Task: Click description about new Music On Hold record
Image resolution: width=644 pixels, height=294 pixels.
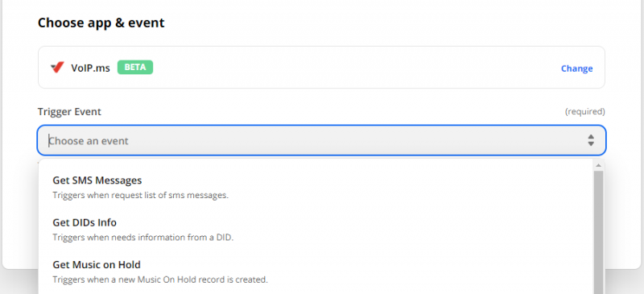Action: pos(160,280)
